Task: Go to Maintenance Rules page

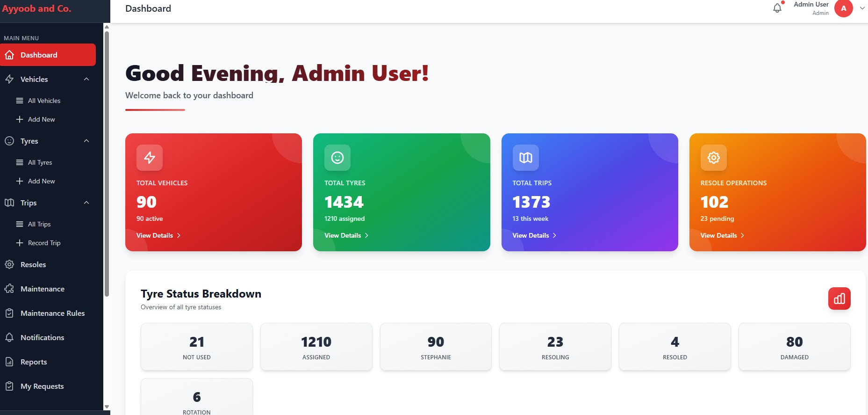Action: (x=52, y=313)
